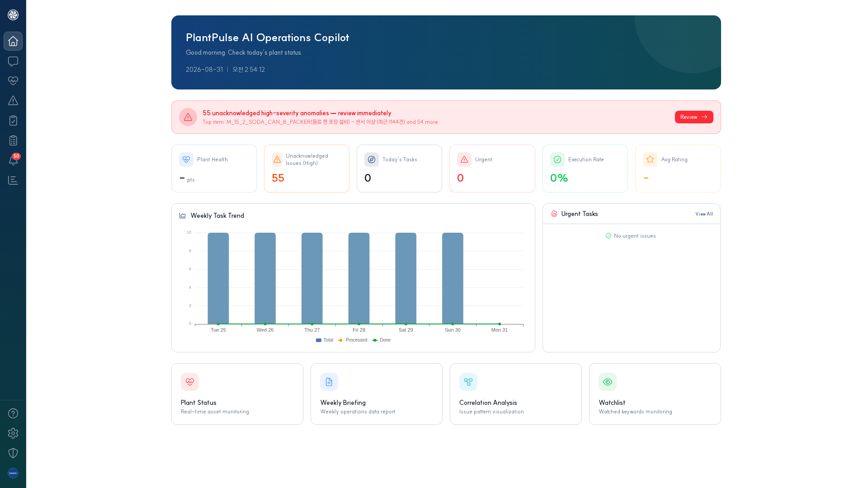Open the clipboard checkmark tasks sidebar icon
The height and width of the screenshot is (488, 868).
[x=13, y=121]
